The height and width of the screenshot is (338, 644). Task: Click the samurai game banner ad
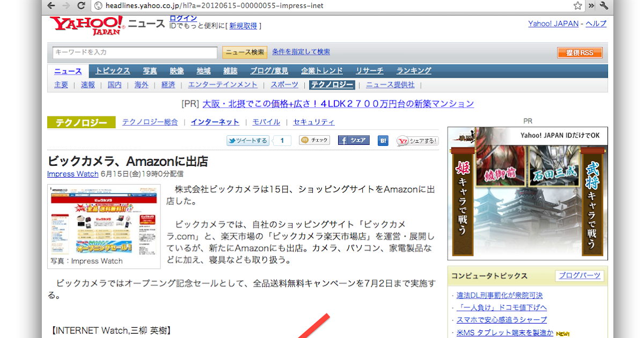528,194
